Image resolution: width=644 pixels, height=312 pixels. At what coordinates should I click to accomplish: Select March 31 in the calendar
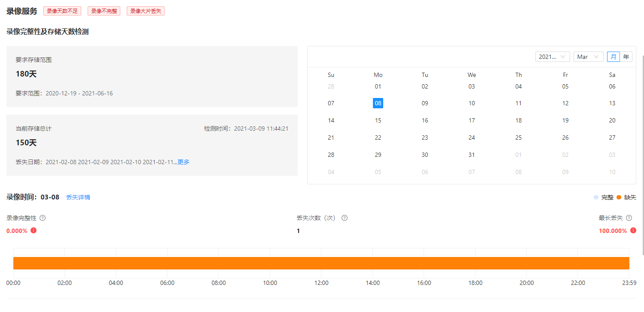click(472, 155)
